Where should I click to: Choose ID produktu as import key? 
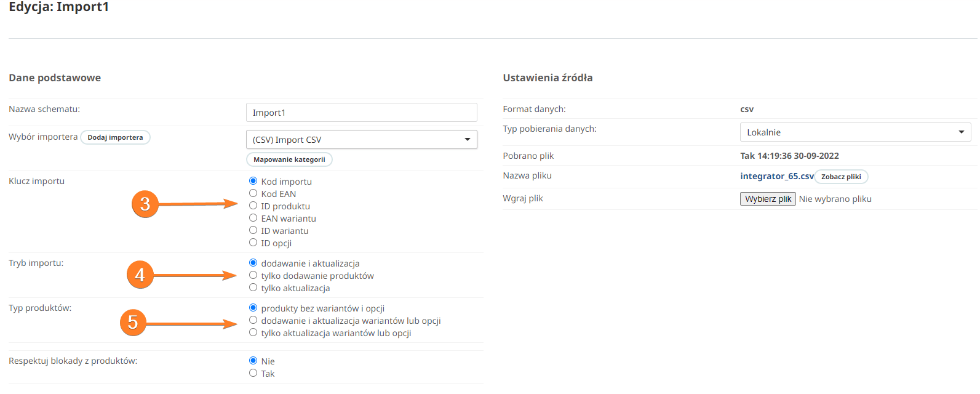tap(253, 206)
